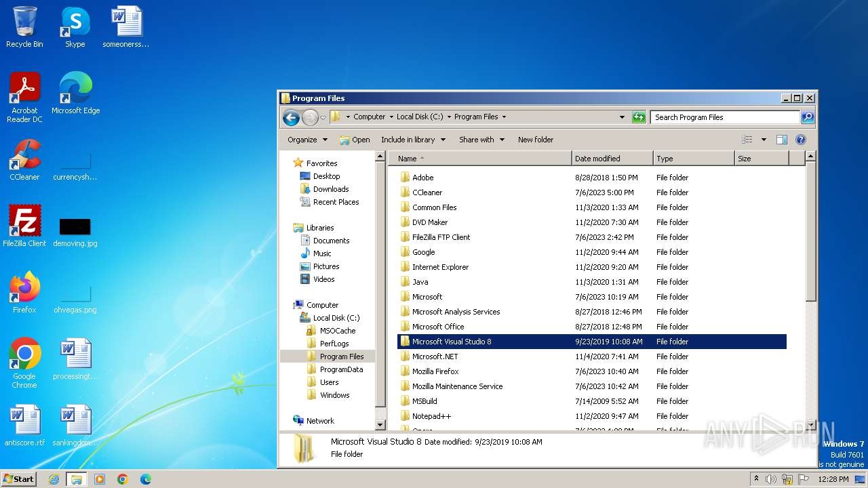
Task: Expand the arrow after Program Files breadcrumb
Action: [x=504, y=117]
